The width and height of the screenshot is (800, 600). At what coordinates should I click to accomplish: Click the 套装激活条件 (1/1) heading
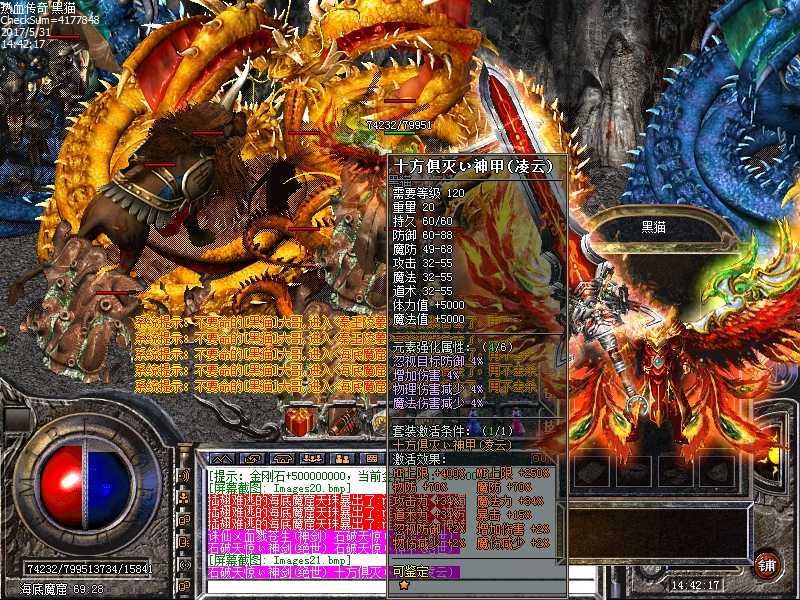(453, 431)
